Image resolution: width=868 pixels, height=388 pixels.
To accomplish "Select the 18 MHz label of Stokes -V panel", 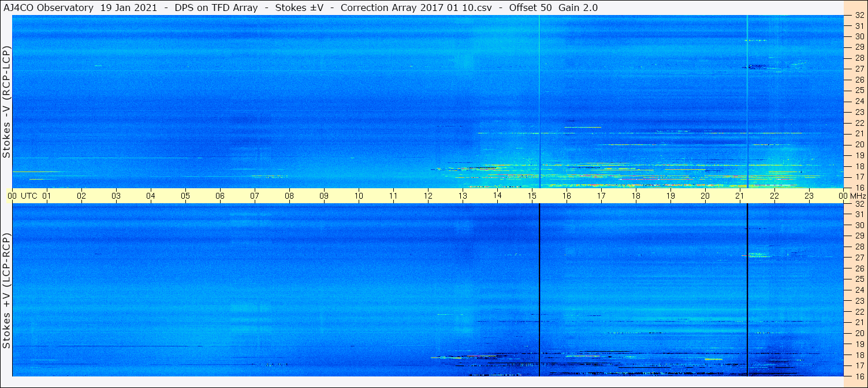I will coord(859,166).
